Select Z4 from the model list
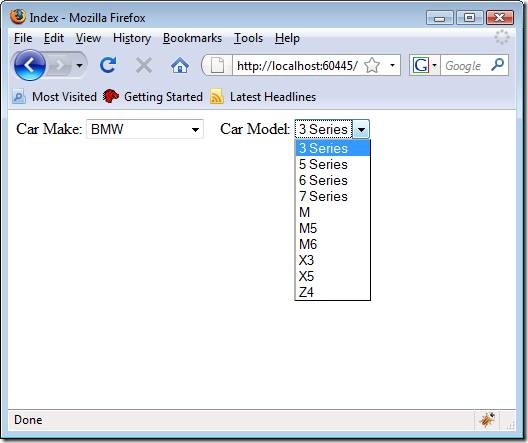This screenshot has height=443, width=528. click(333, 292)
